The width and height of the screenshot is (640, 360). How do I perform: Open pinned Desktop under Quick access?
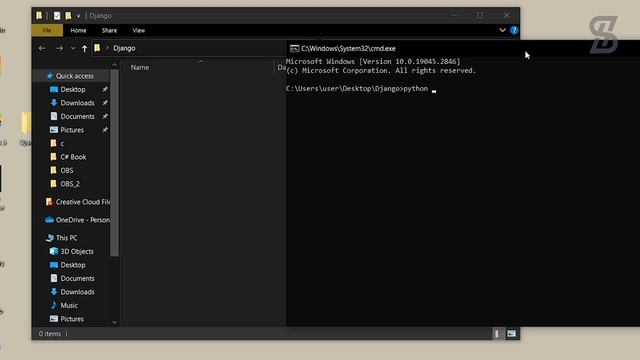coord(73,89)
